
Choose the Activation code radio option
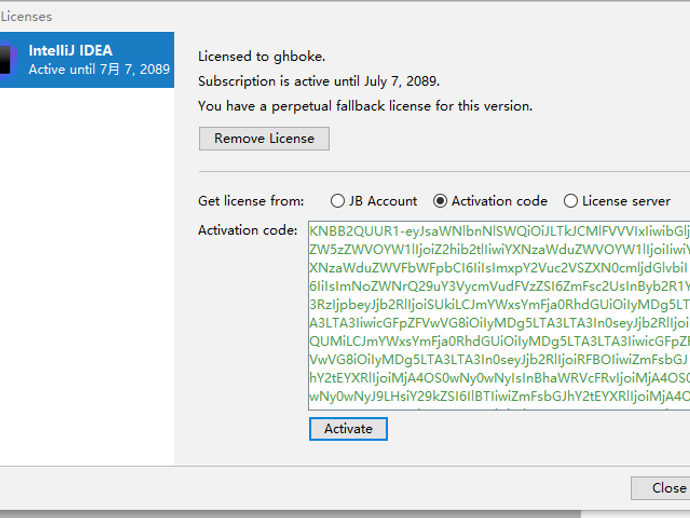pyautogui.click(x=440, y=201)
